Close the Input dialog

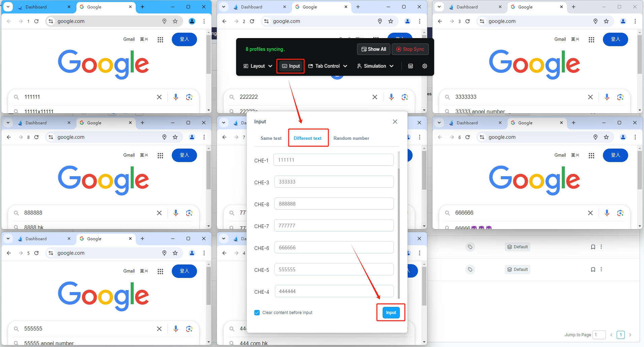(395, 122)
